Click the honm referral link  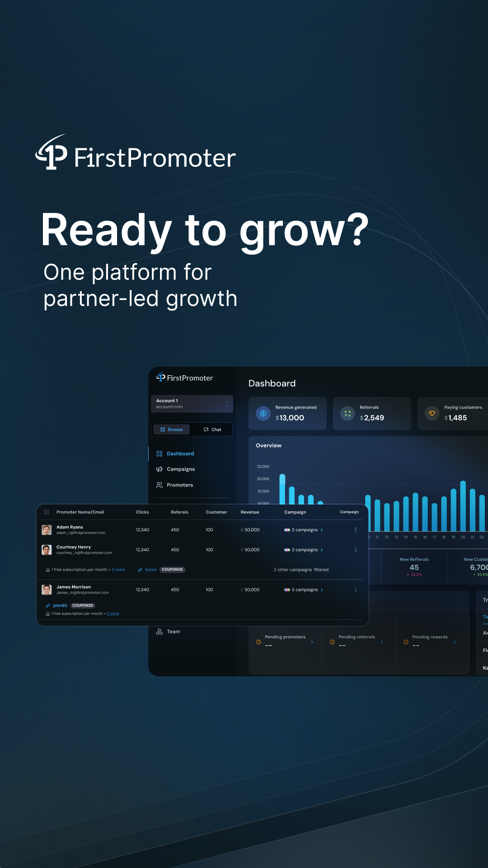[150, 570]
